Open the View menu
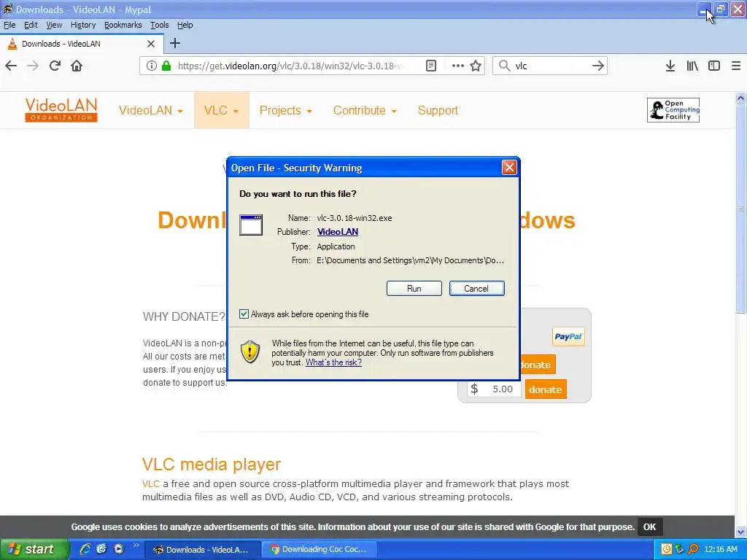Viewport: 747px width, 560px height. (54, 25)
